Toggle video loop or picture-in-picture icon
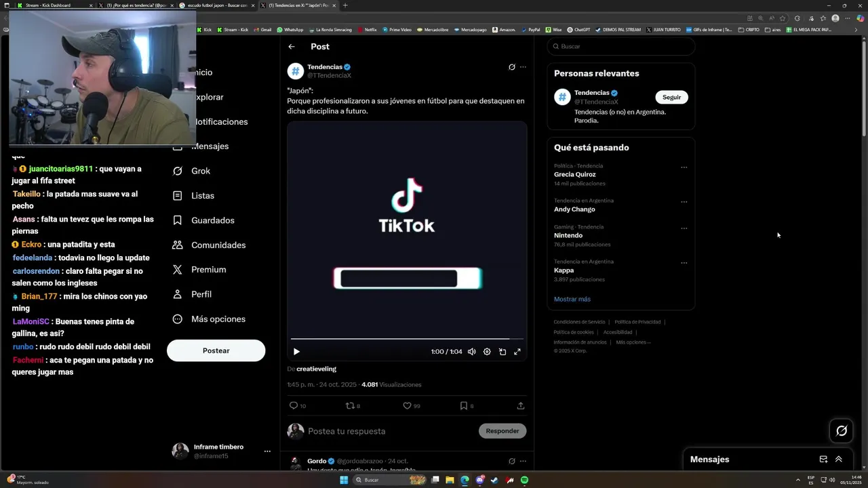Image resolution: width=868 pixels, height=488 pixels. [x=502, y=352]
